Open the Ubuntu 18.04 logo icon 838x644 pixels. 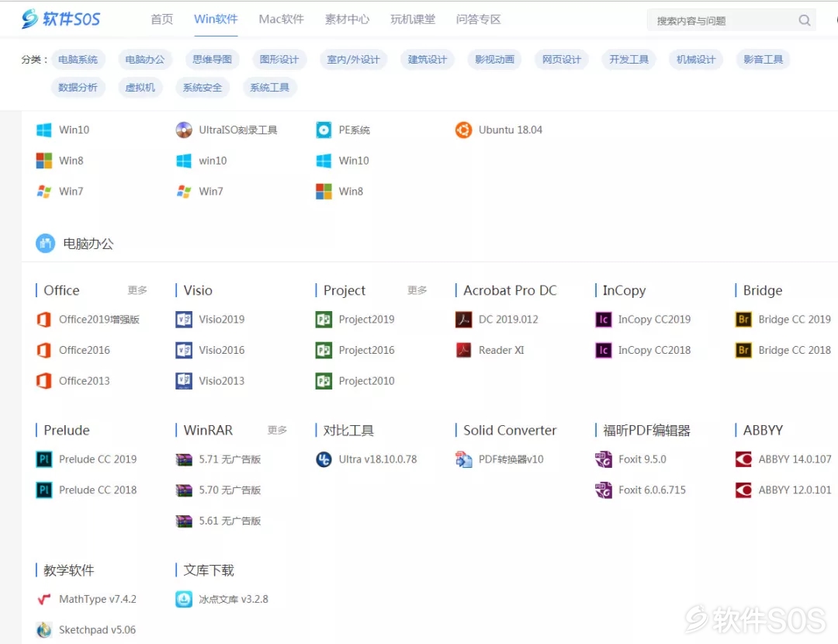[463, 130]
